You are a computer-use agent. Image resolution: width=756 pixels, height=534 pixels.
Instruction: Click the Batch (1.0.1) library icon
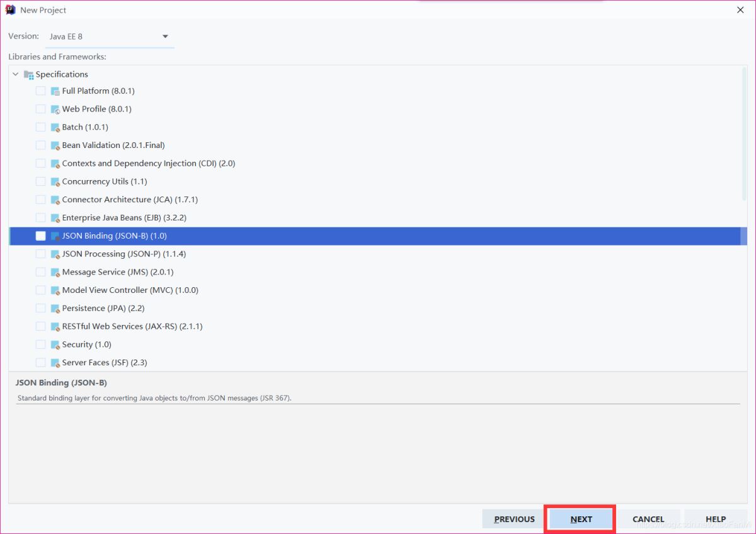[x=55, y=127]
